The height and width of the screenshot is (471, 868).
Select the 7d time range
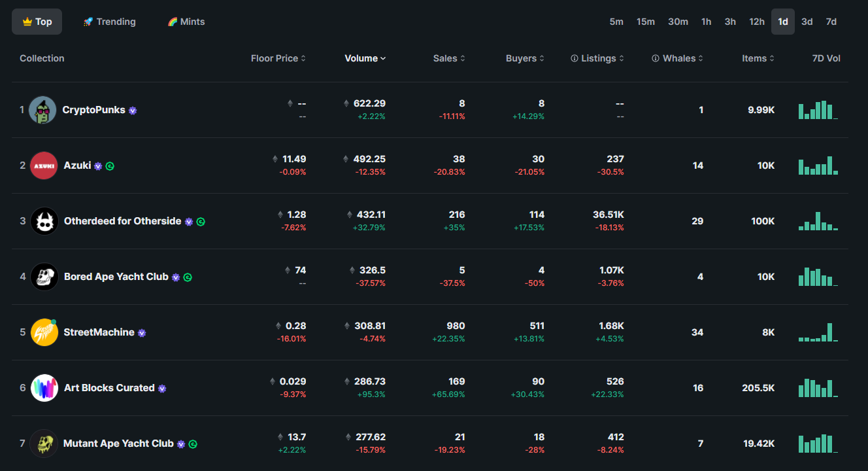click(x=831, y=22)
